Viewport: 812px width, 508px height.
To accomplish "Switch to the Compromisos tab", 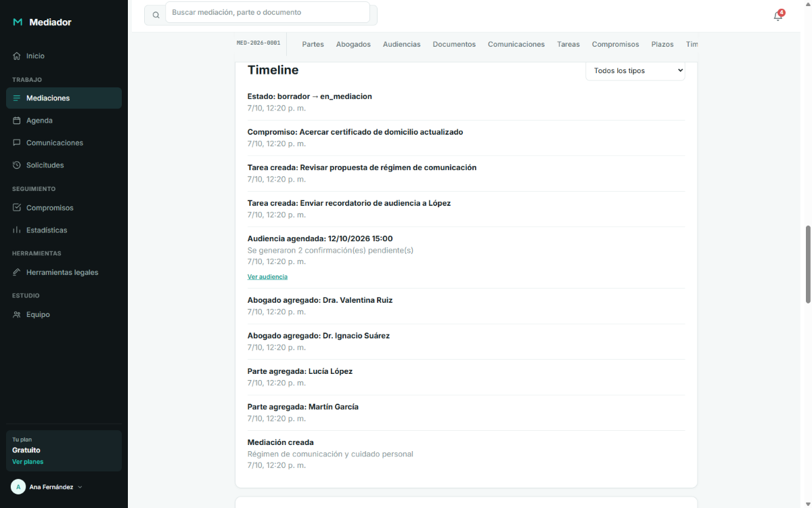I will (x=615, y=44).
